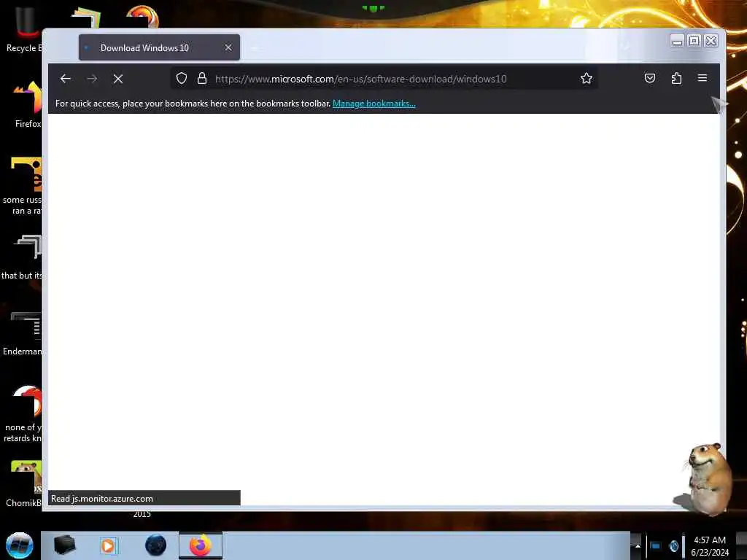Open the dark globe taskbar app

[x=156, y=545]
